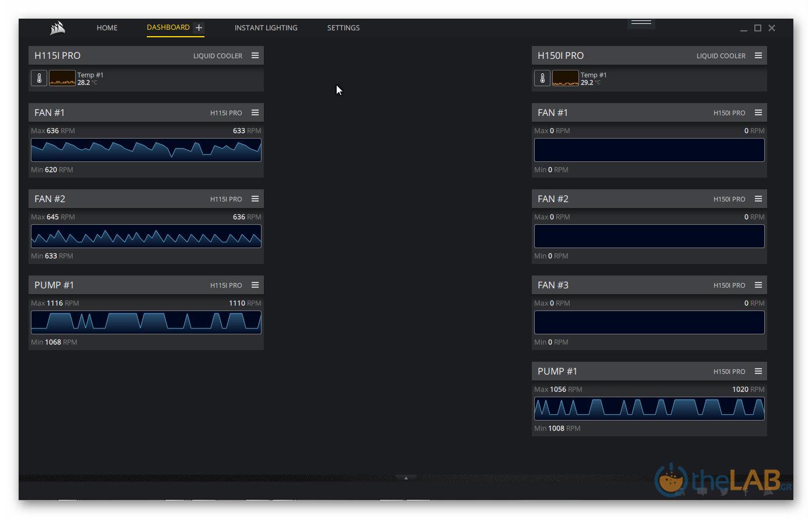Open menu for H115I PRO FAN #1

coord(255,112)
